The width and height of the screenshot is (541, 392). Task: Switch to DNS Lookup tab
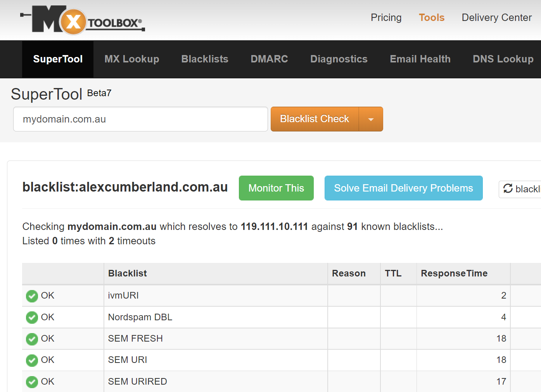tap(503, 59)
